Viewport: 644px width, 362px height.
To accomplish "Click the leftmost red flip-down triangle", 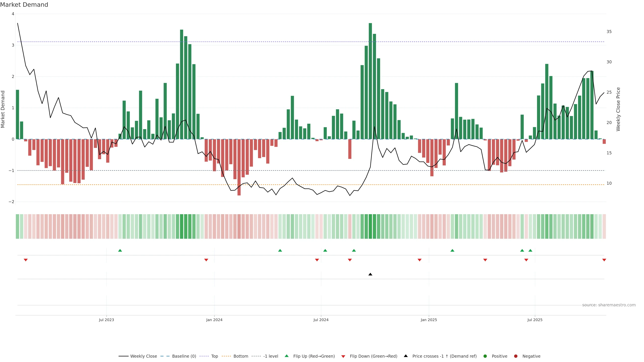I will 25,260.
